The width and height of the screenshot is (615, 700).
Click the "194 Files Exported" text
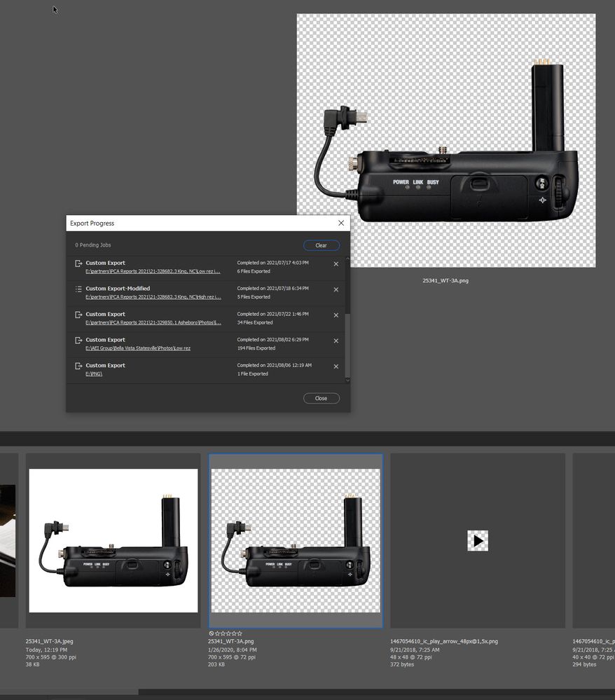click(256, 348)
